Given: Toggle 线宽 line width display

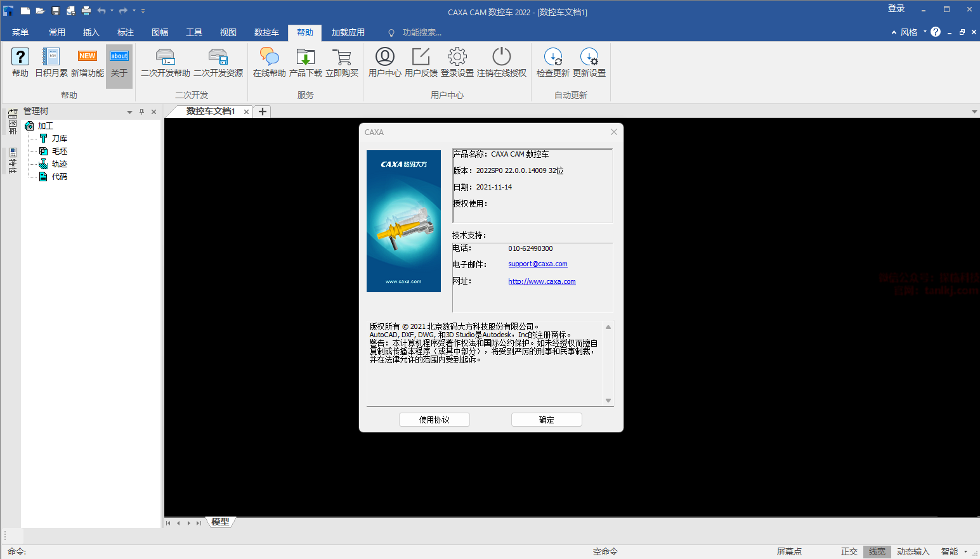Looking at the screenshot, I should 877,551.
